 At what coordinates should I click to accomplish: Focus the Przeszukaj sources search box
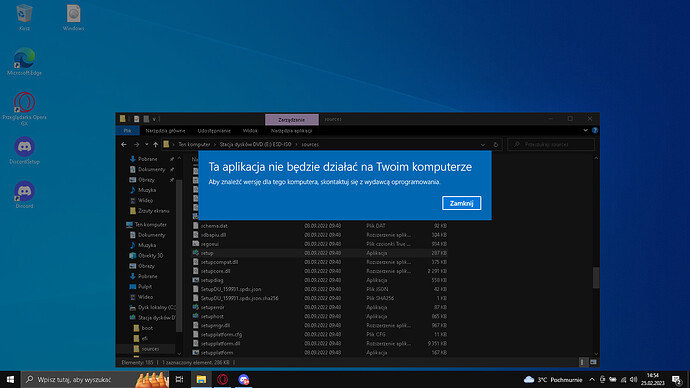click(551, 144)
